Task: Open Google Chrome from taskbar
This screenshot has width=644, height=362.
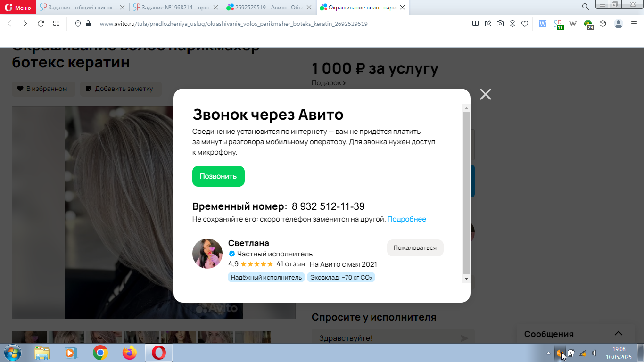Action: [100, 353]
